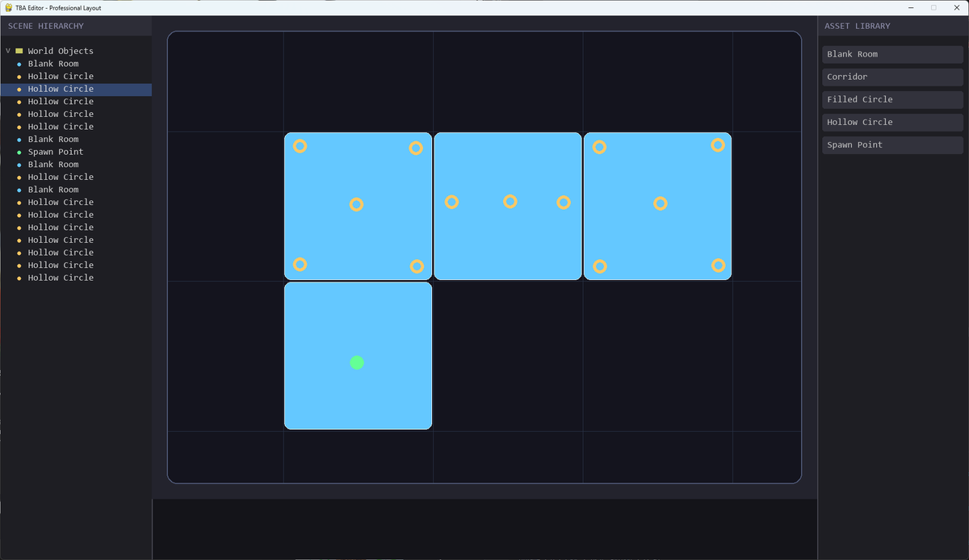Image resolution: width=969 pixels, height=560 pixels.
Task: Select the World Objects folder row
Action: coord(76,51)
